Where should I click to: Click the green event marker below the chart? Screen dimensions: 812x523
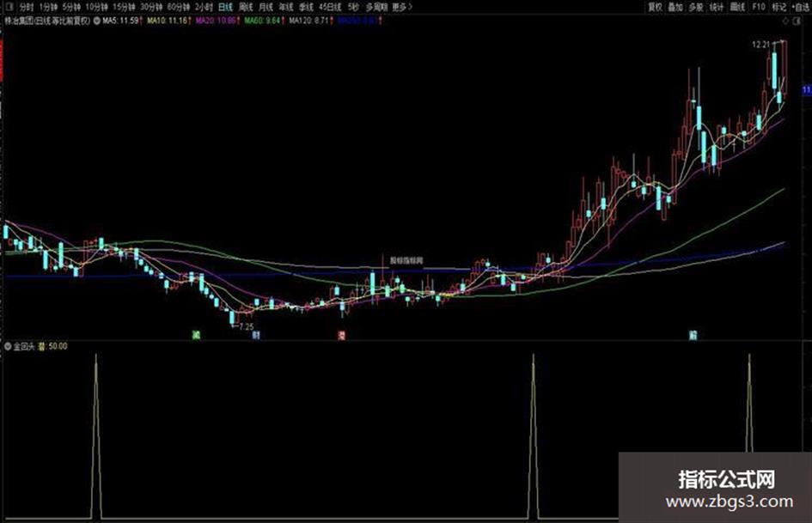tap(196, 335)
